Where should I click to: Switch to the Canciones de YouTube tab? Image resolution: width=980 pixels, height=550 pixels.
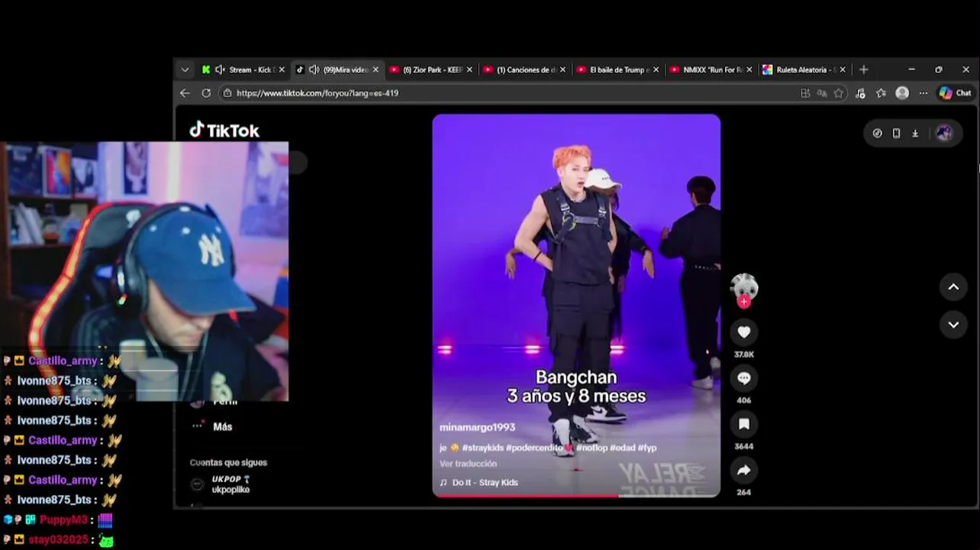(x=525, y=70)
